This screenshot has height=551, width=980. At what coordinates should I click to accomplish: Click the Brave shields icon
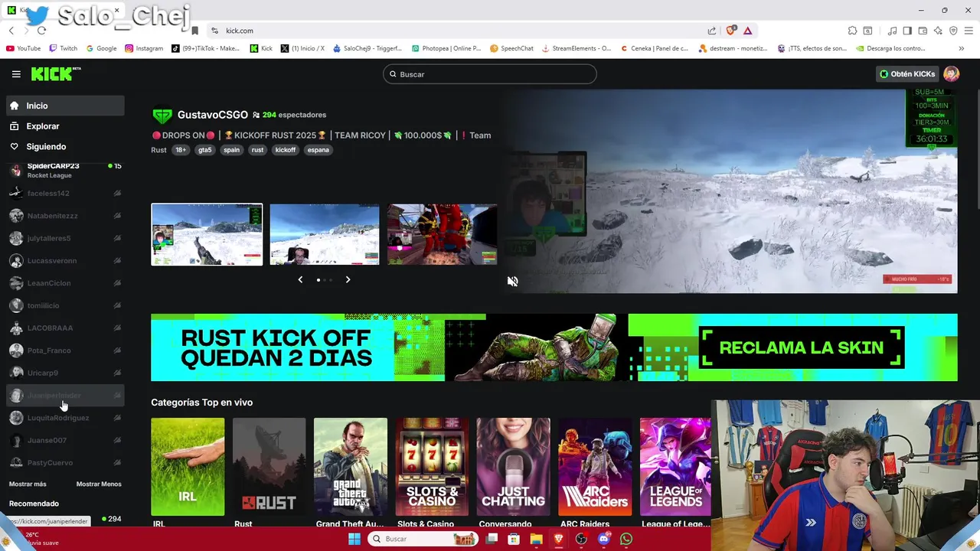coord(730,31)
